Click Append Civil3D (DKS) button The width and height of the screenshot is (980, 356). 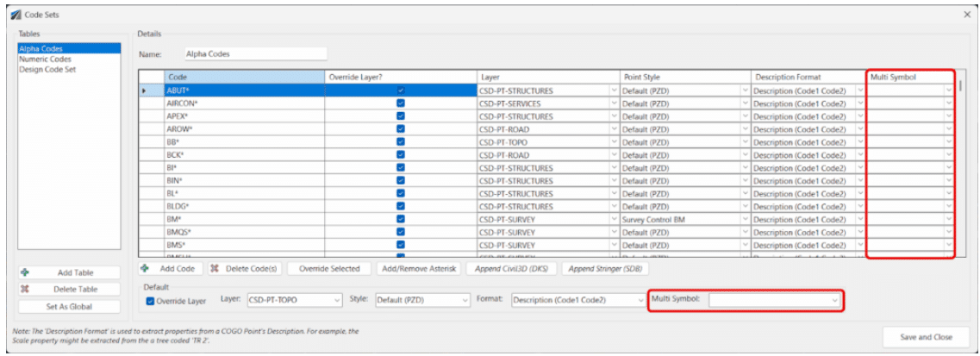pyautogui.click(x=512, y=269)
